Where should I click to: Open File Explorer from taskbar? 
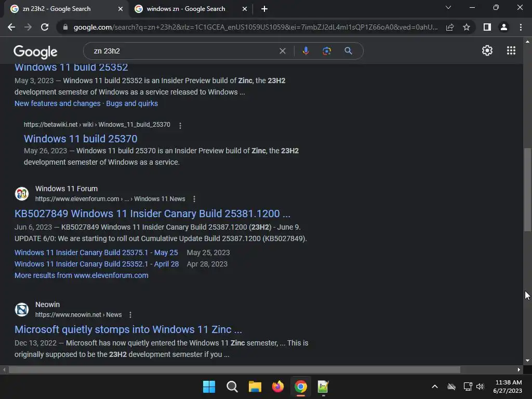pyautogui.click(x=255, y=387)
